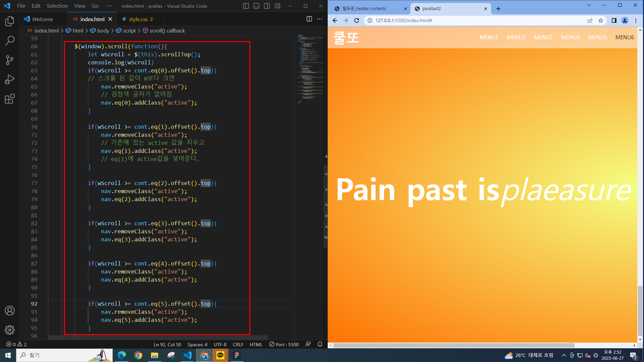The height and width of the screenshot is (362, 644).
Task: Click the Port: 5500 Live Server button
Action: [x=284, y=345]
